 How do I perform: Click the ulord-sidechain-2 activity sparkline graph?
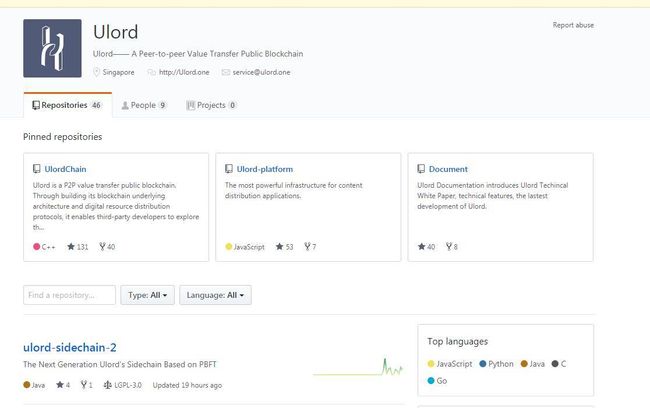point(358,367)
